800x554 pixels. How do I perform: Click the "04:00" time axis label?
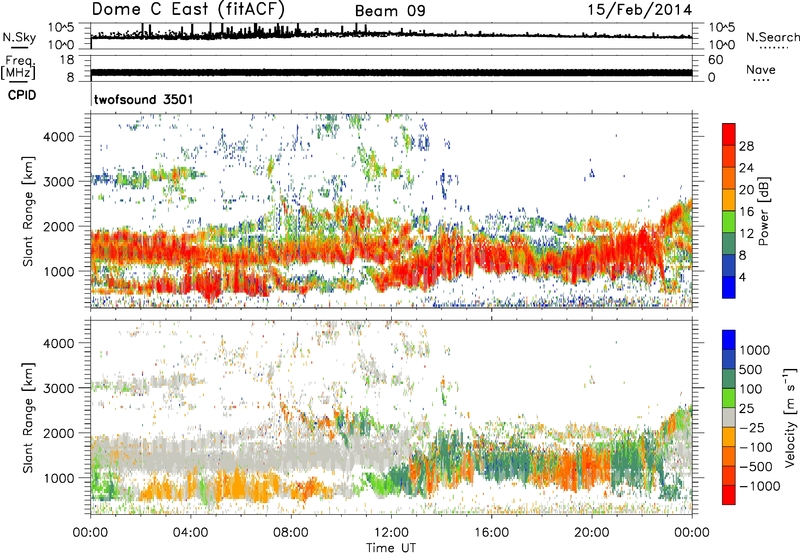191,533
